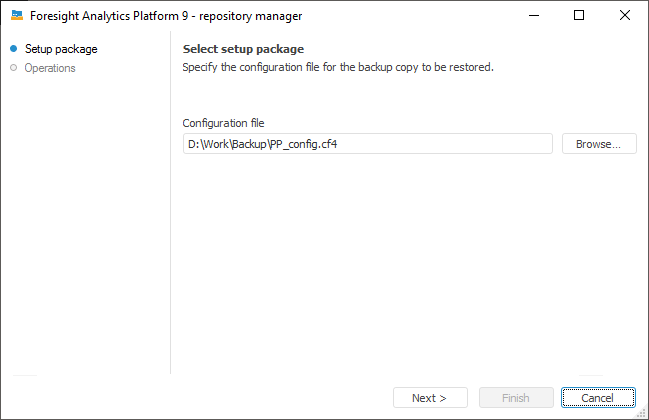Click the grey Operations step bullet
The width and height of the screenshot is (649, 420).
(x=13, y=68)
